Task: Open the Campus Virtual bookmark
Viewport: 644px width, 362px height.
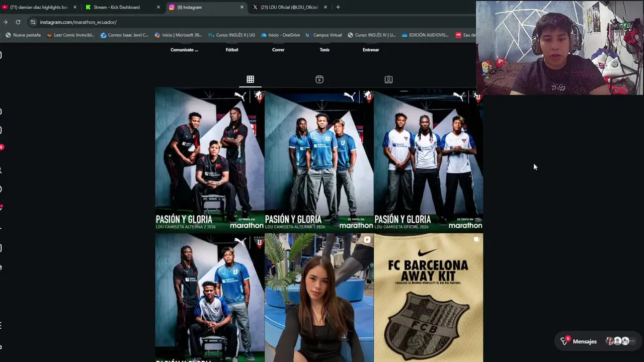Action: (324, 35)
